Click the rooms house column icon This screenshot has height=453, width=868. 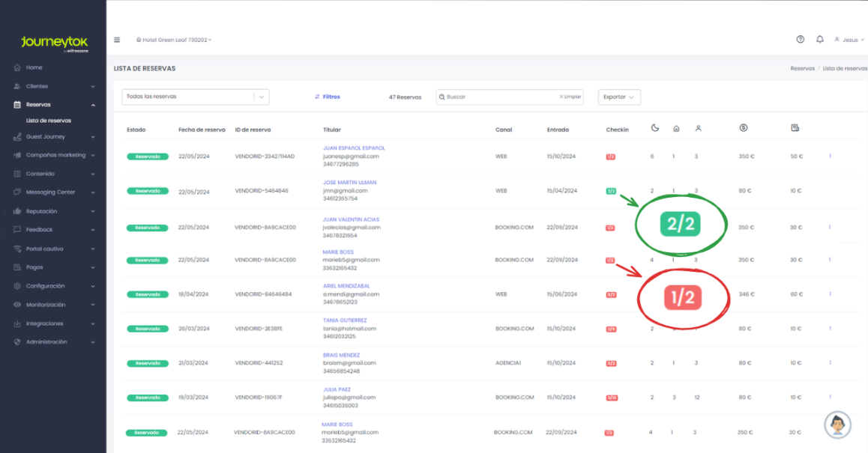(676, 129)
